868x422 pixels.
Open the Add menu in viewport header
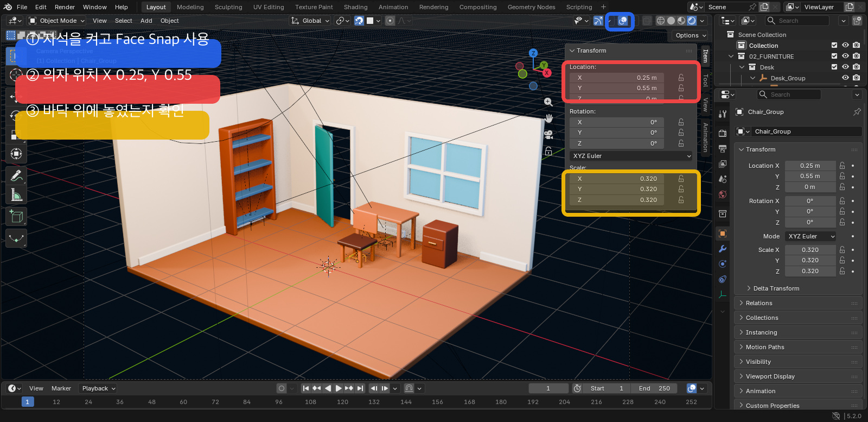pyautogui.click(x=146, y=21)
